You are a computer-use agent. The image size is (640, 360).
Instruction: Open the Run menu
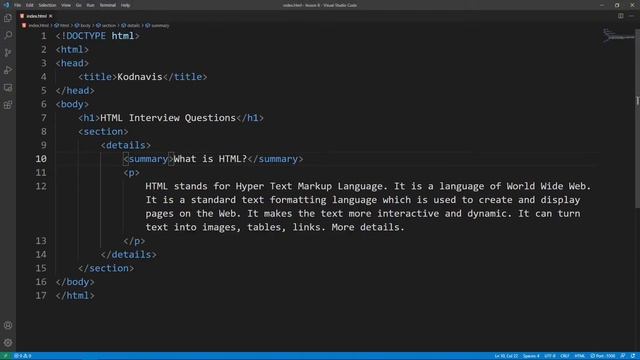click(90, 5)
